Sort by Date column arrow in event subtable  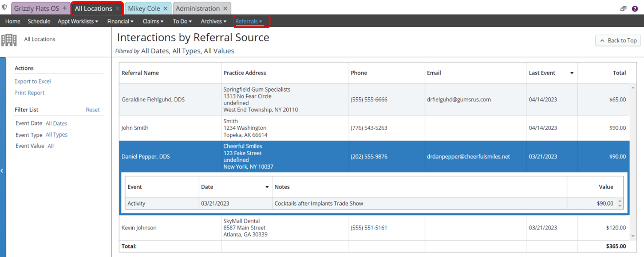tap(267, 187)
